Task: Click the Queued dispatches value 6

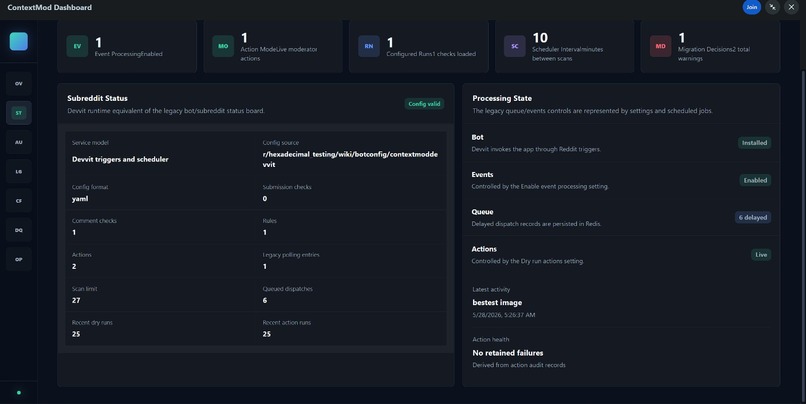Action: pyautogui.click(x=265, y=300)
